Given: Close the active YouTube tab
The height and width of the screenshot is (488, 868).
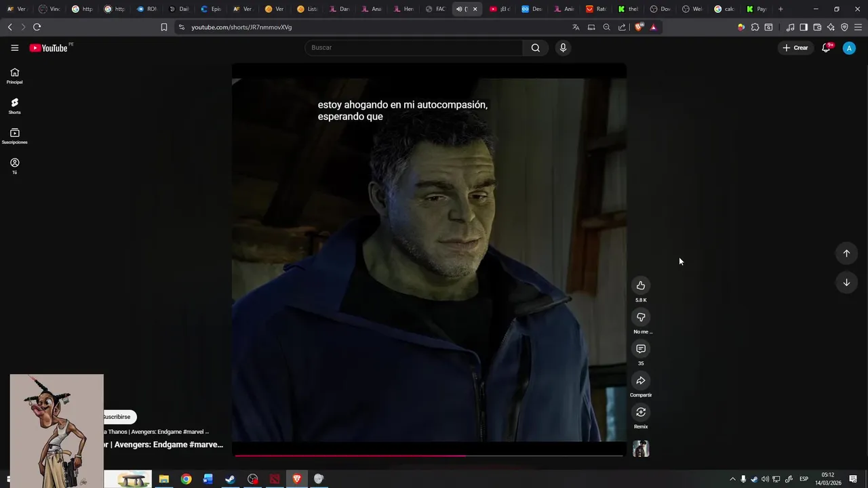Looking at the screenshot, I should tap(475, 9).
